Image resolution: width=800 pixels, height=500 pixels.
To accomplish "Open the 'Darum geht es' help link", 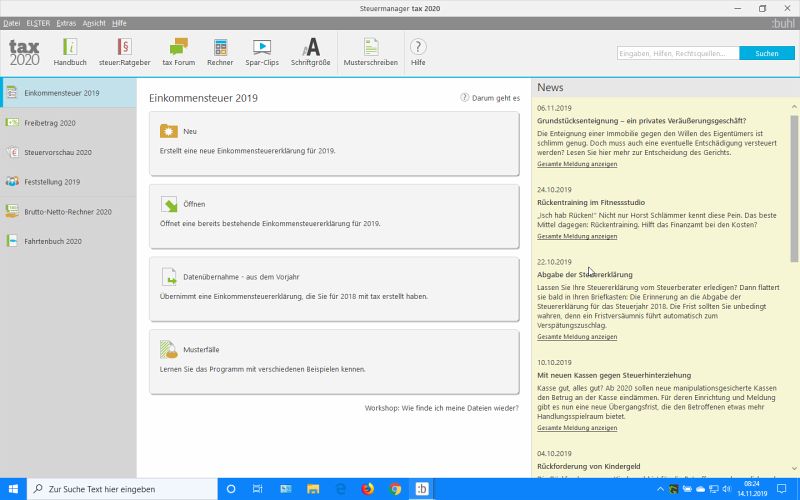I will 490,98.
